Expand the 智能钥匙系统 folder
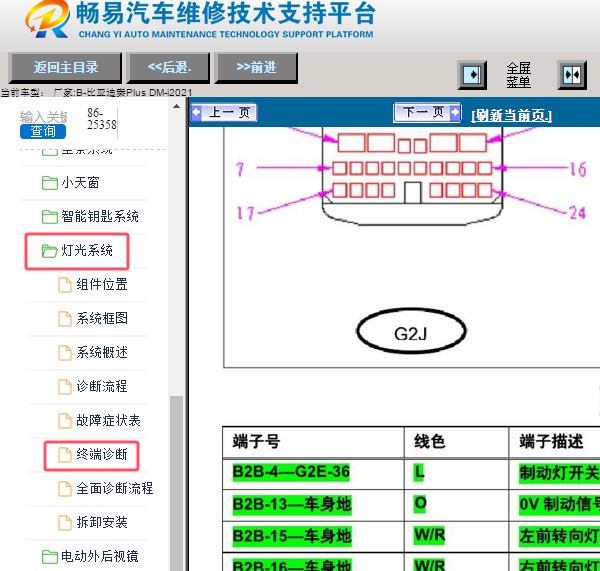The image size is (600, 571). point(100,217)
